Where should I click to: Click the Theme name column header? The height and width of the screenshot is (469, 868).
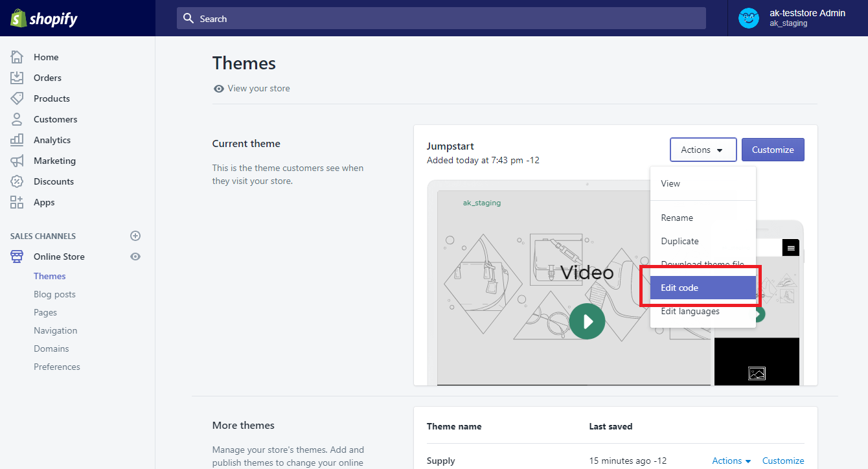[x=454, y=426]
